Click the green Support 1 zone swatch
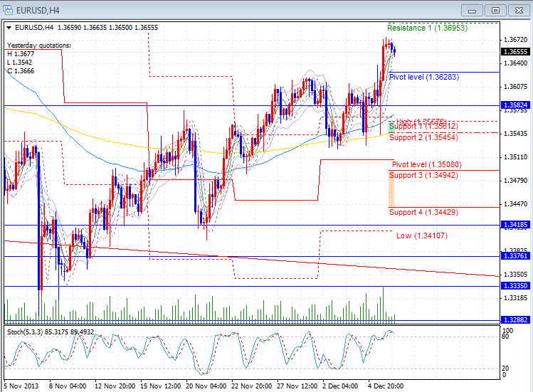This screenshot has height=392, width=533. [391, 127]
